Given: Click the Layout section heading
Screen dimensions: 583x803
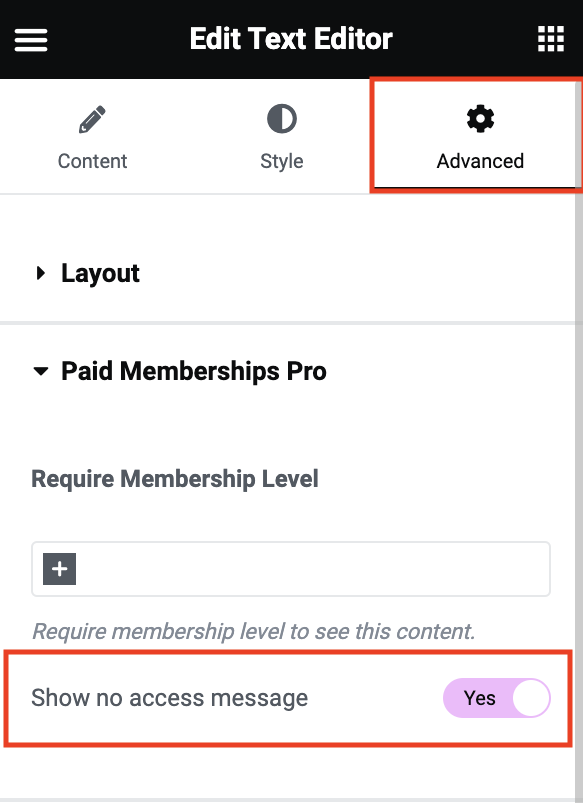Looking at the screenshot, I should 100,273.
